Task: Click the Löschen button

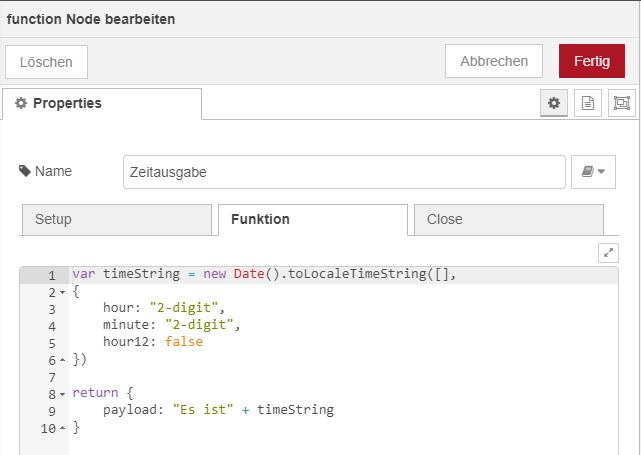Action: pos(46,62)
